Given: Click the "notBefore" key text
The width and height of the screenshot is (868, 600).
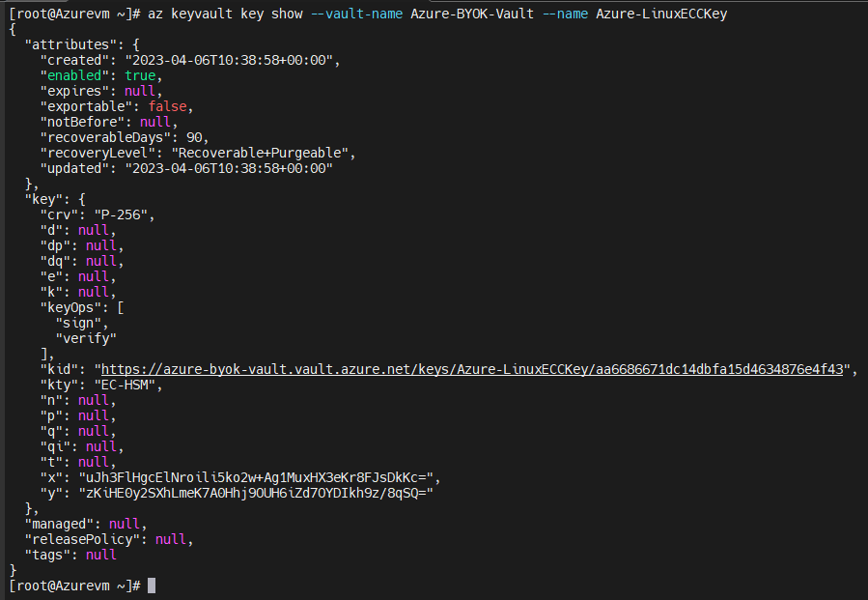Looking at the screenshot, I should coord(82,122).
